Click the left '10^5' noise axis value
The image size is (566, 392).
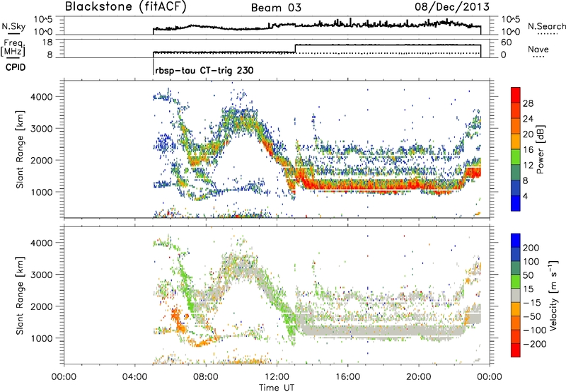pyautogui.click(x=43, y=20)
